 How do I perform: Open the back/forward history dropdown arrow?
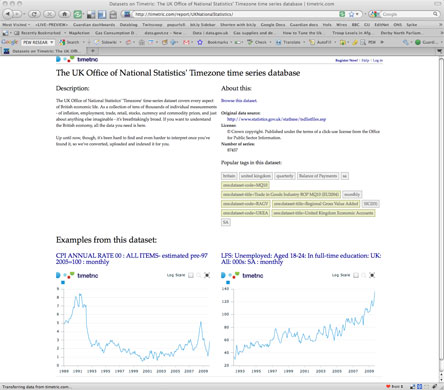24,14
